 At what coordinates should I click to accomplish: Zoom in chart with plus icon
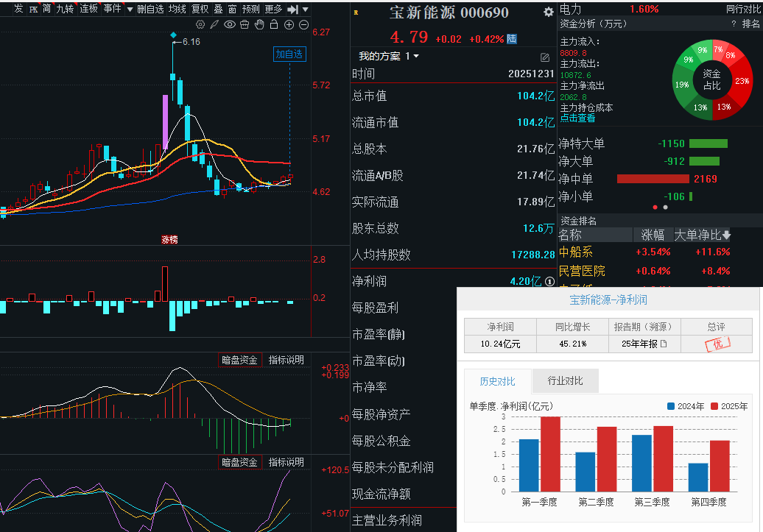[289, 24]
